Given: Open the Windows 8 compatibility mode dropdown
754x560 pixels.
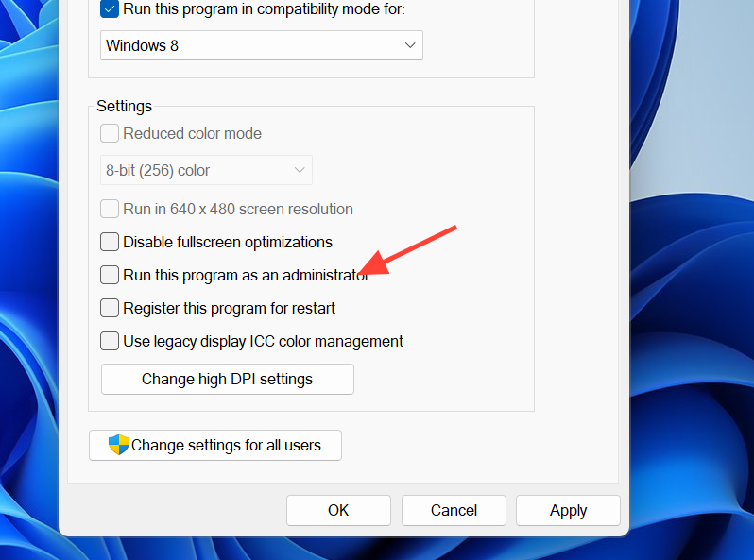Looking at the screenshot, I should click(x=261, y=45).
